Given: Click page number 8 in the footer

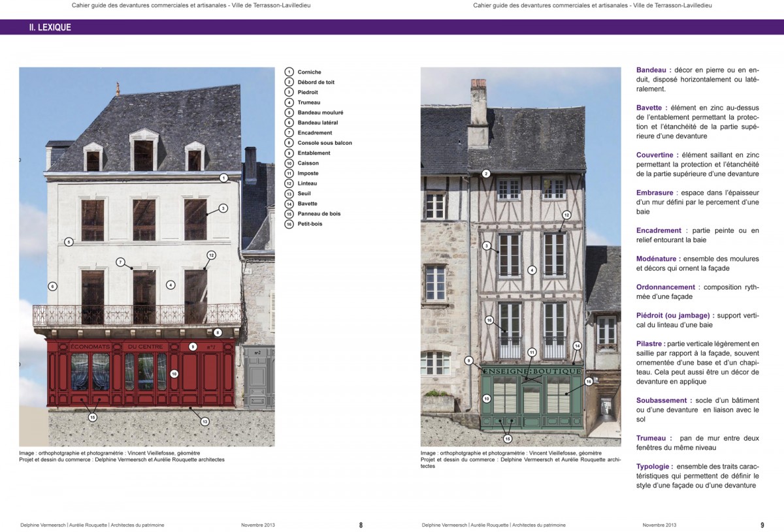Looking at the screenshot, I should (361, 525).
